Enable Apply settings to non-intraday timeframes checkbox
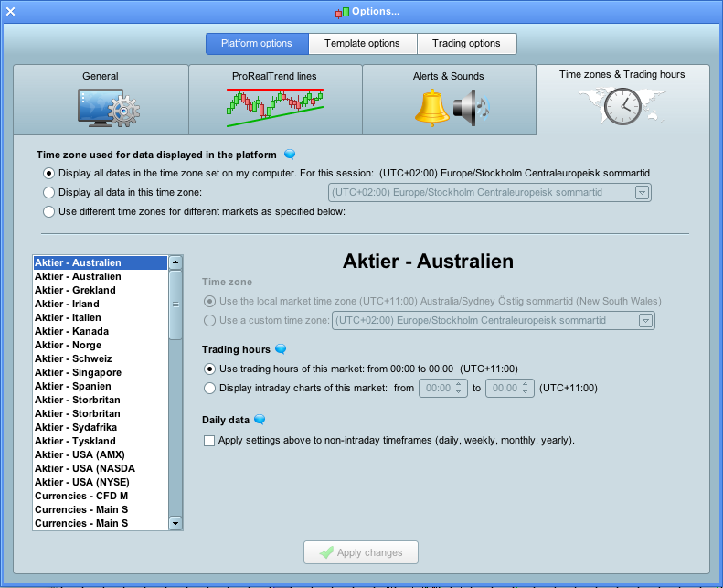The width and height of the screenshot is (723, 588). point(209,441)
